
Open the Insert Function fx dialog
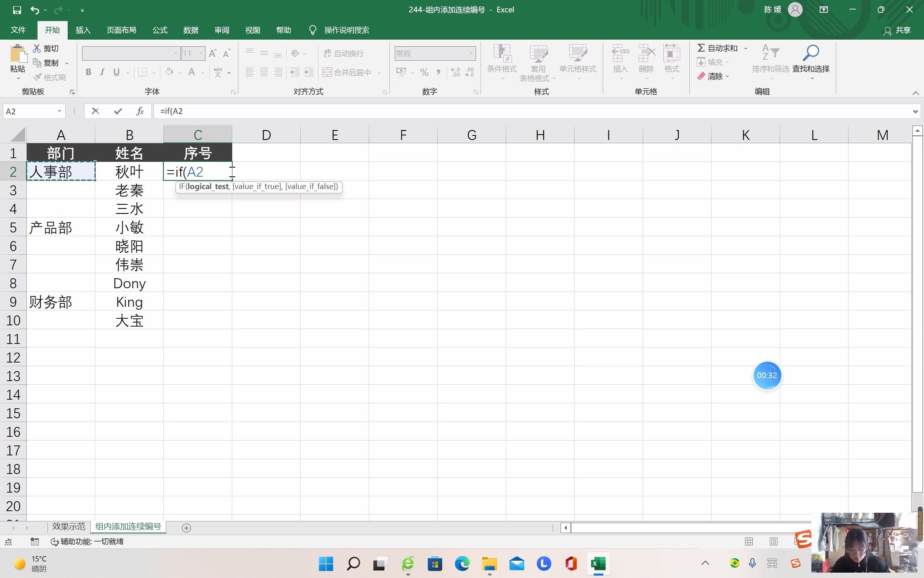(x=140, y=111)
